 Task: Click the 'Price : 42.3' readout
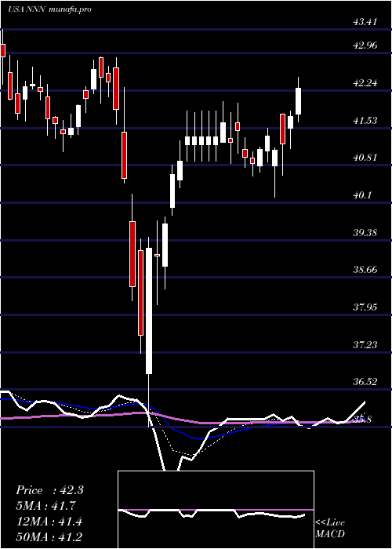coord(49,490)
